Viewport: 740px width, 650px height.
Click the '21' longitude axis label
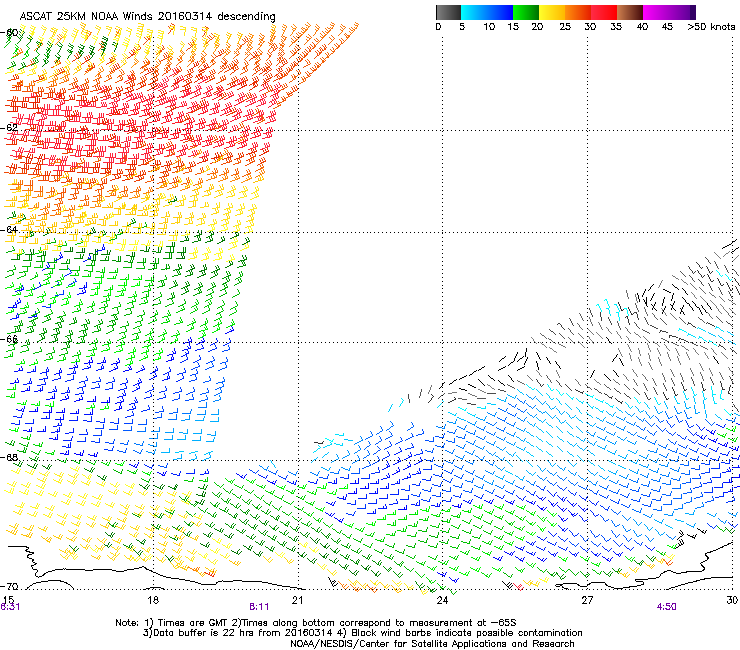[297, 600]
